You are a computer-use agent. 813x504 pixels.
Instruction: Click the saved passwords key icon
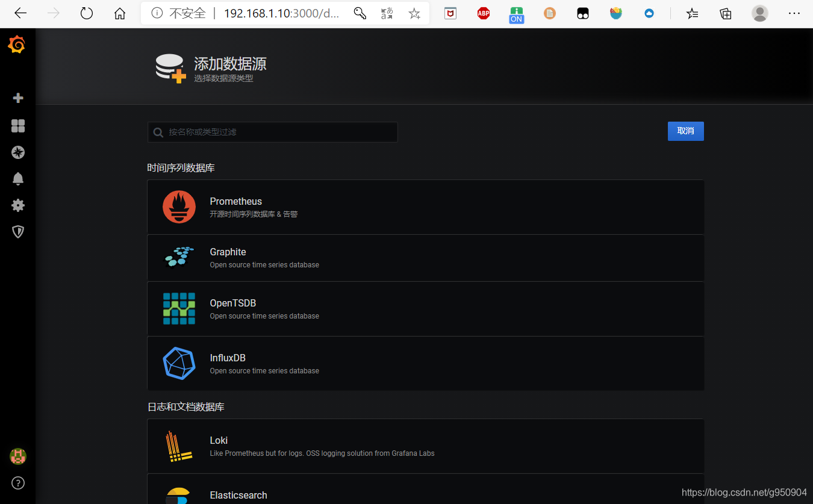pyautogui.click(x=360, y=13)
